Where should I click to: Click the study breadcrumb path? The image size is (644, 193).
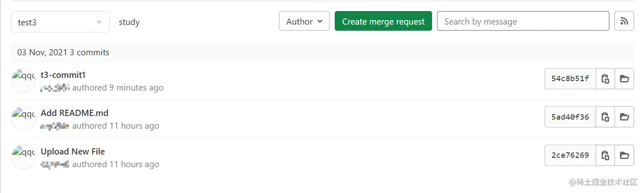coord(129,22)
